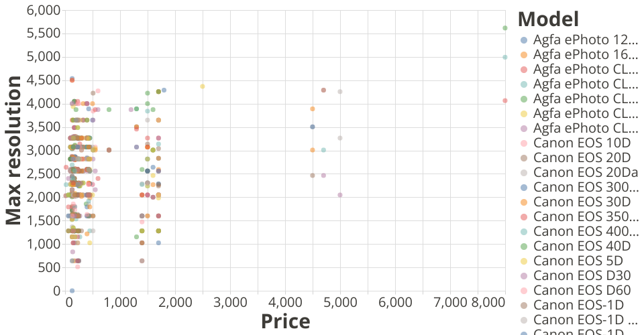Click the Agfa ePhoto 12... legend color dot
Image resolution: width=644 pixels, height=335 pixels.
tap(524, 40)
